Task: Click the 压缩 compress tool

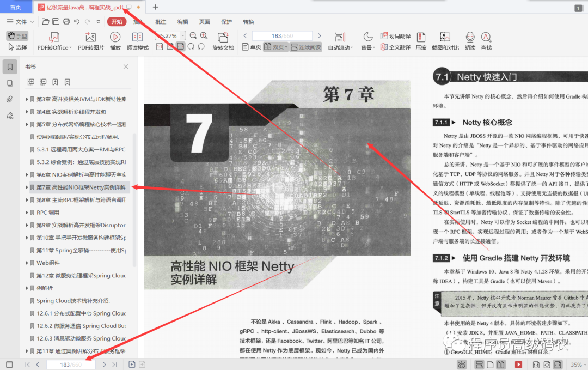Action: click(x=421, y=41)
